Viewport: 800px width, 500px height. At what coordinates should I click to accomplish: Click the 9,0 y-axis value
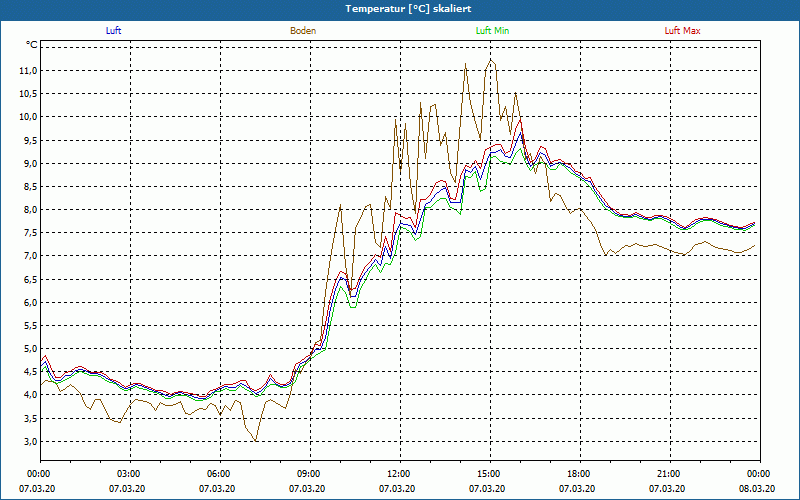(30, 164)
